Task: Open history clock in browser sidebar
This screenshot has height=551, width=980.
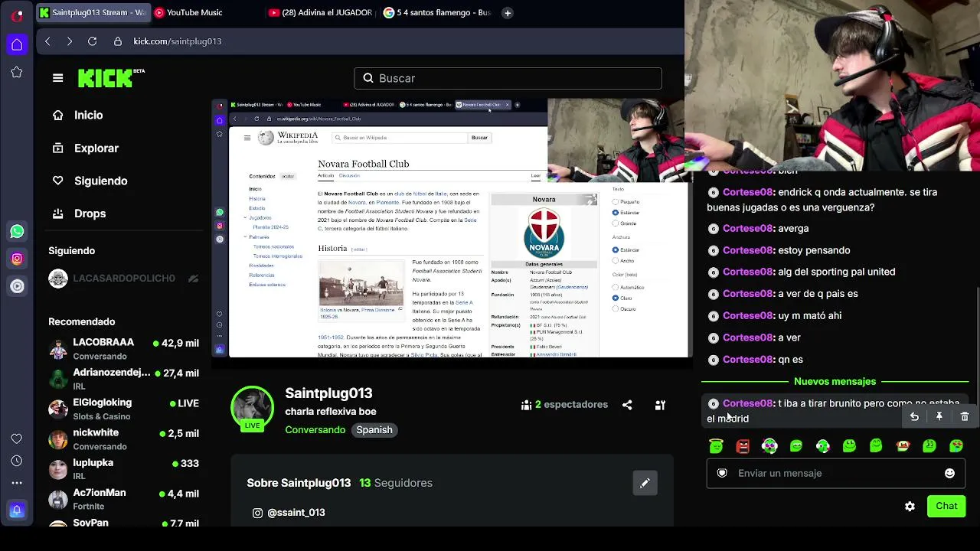Action: coord(17,461)
